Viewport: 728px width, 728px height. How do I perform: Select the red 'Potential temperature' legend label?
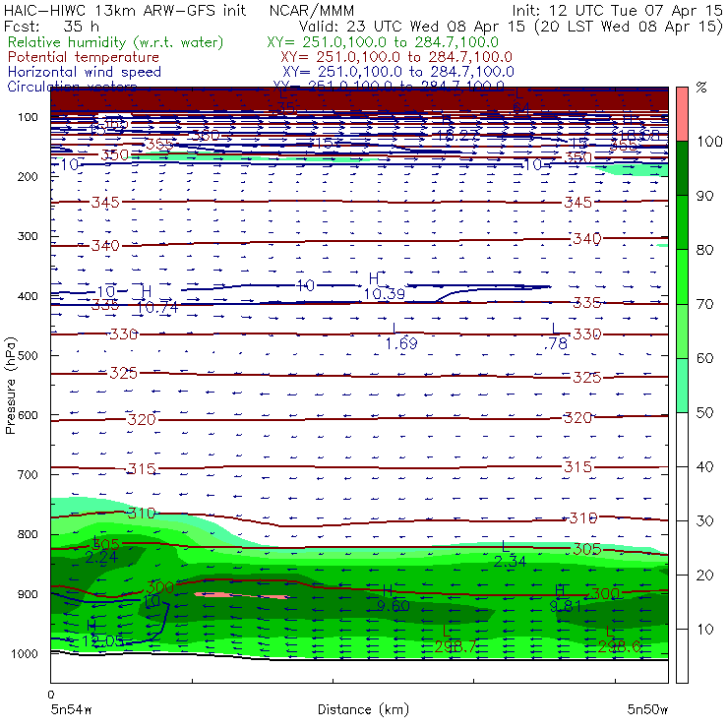(x=83, y=57)
